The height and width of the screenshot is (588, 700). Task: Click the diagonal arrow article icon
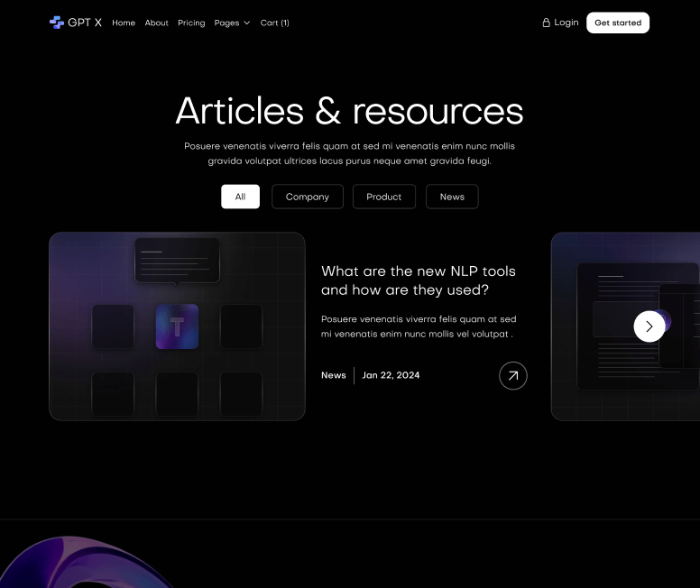(x=513, y=375)
